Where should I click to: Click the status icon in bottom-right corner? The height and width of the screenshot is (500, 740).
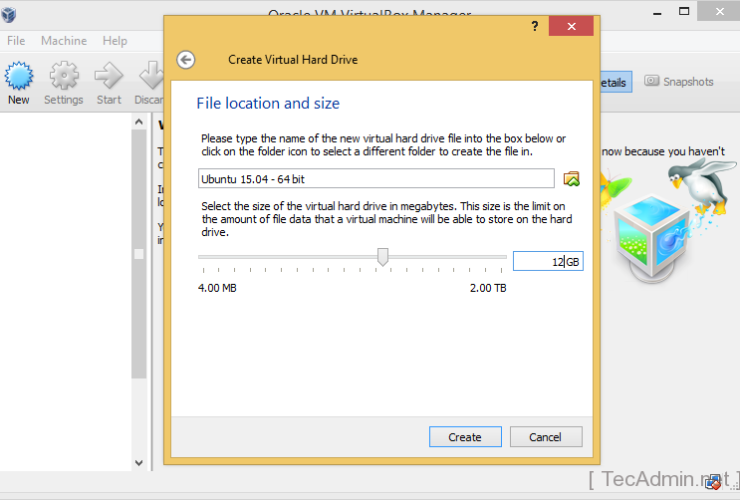point(712,482)
